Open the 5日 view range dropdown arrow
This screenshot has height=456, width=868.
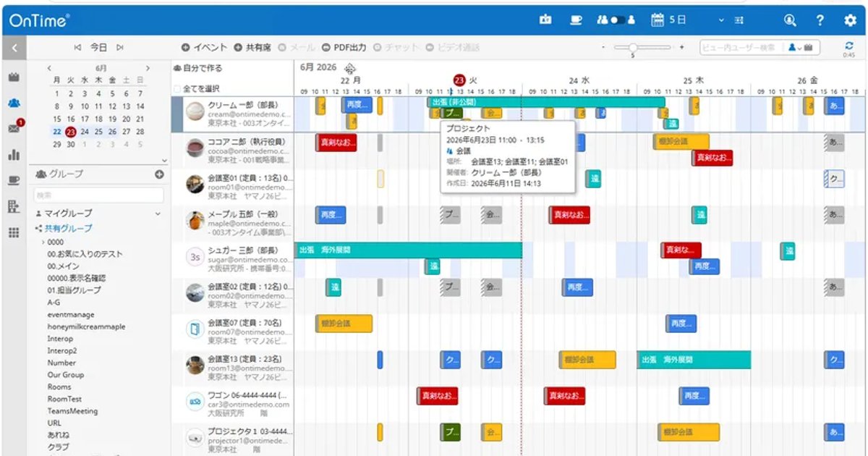pos(721,20)
